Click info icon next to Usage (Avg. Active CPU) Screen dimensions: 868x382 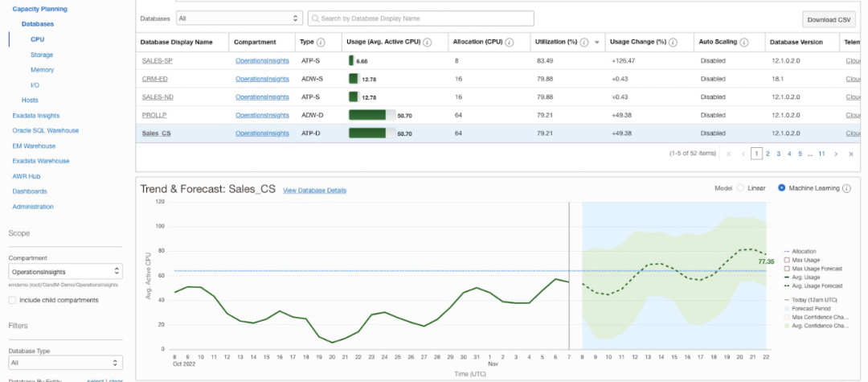pyautogui.click(x=428, y=42)
